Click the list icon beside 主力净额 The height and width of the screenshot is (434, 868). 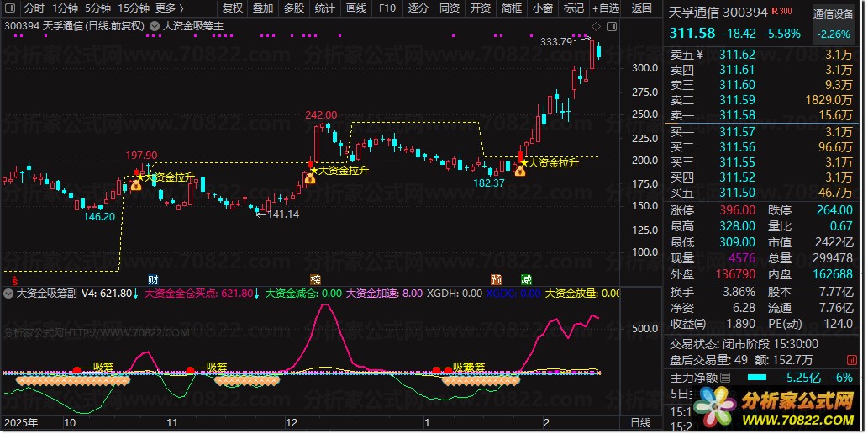[724, 378]
